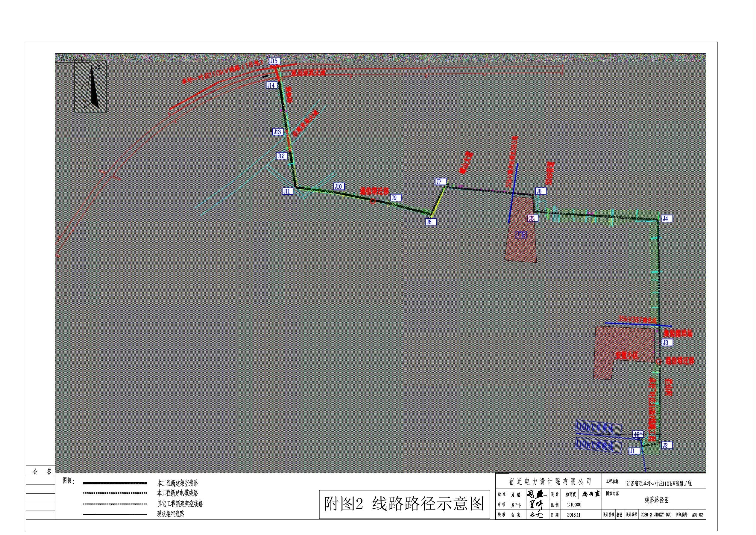
Task: Click checker name 白亮
Action: [x=516, y=515]
